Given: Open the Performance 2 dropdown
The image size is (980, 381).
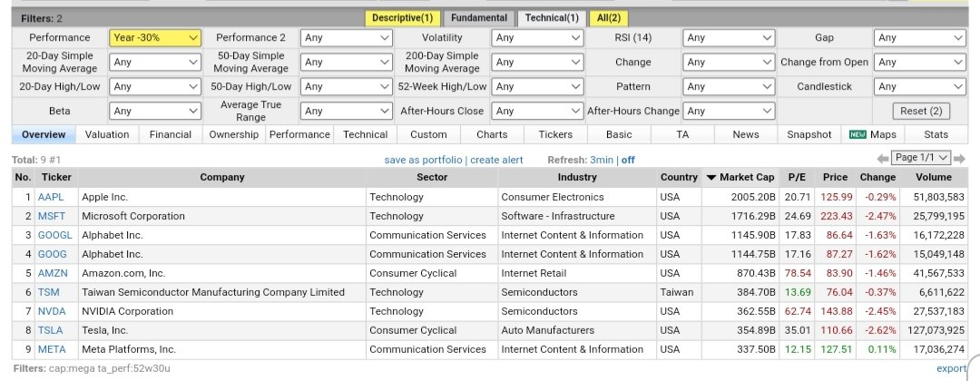Looking at the screenshot, I should point(347,37).
